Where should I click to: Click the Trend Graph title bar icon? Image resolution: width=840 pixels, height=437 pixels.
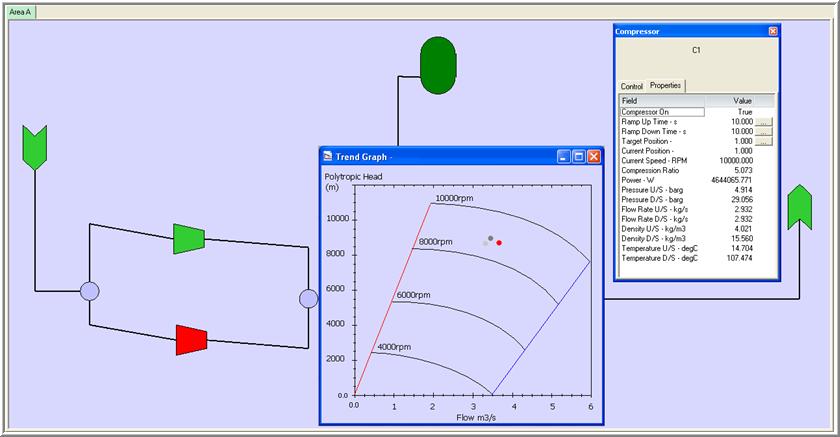coord(328,156)
